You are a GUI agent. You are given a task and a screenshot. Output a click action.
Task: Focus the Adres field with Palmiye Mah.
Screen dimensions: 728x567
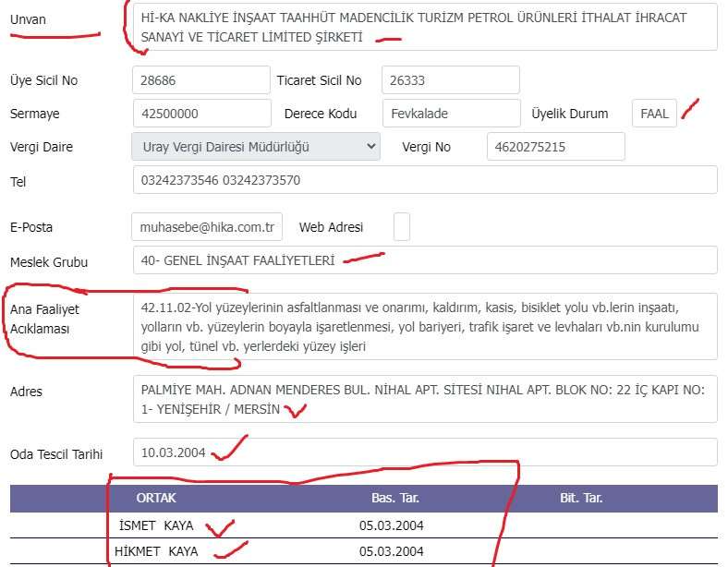[x=425, y=399]
